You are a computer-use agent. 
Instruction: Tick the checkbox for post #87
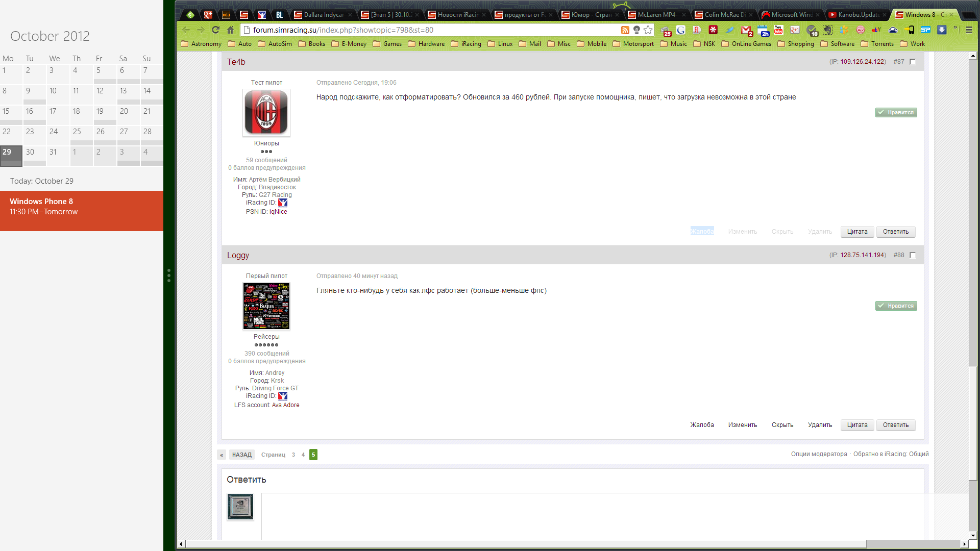pyautogui.click(x=913, y=62)
